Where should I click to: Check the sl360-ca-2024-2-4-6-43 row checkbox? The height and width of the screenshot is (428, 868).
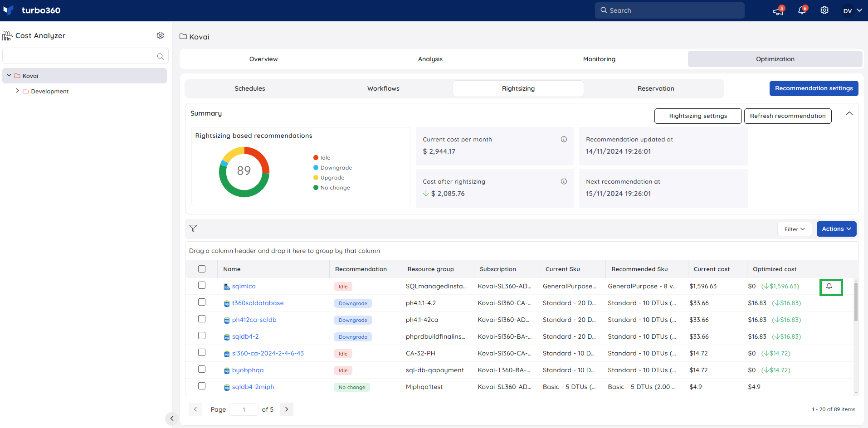click(x=202, y=352)
